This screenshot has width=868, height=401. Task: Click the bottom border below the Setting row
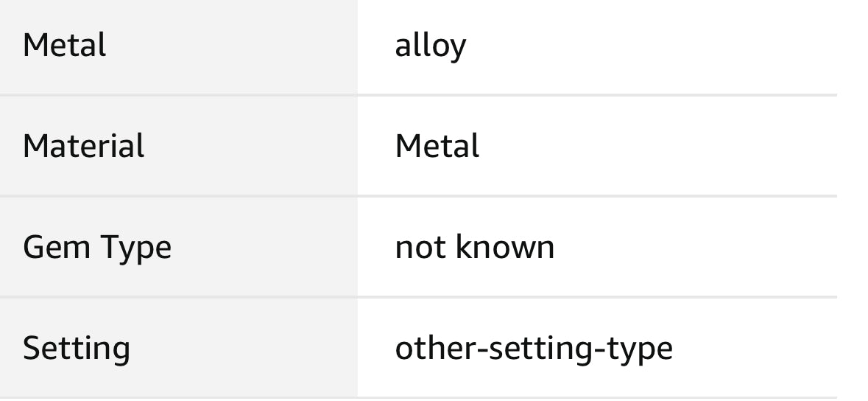tap(418, 398)
